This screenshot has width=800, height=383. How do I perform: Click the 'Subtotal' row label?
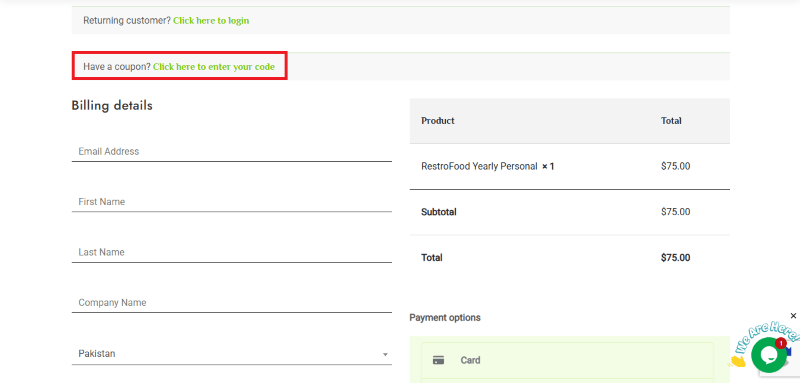pyautogui.click(x=439, y=212)
